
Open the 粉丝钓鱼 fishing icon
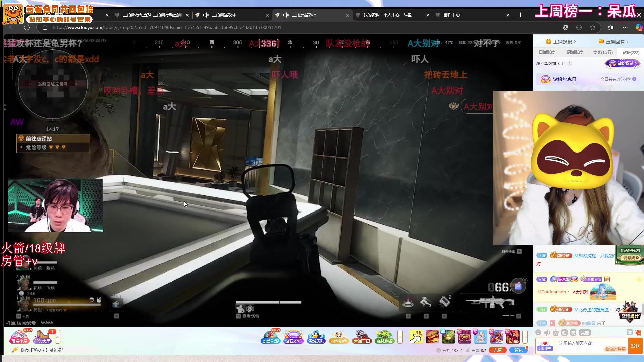(x=339, y=337)
